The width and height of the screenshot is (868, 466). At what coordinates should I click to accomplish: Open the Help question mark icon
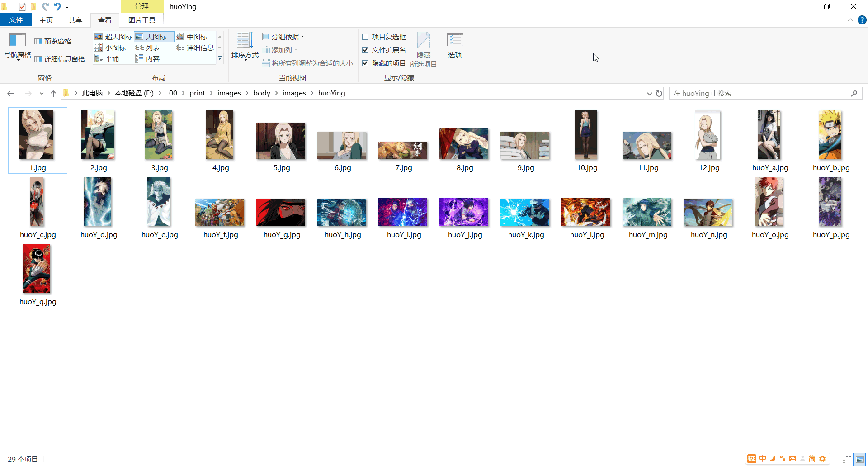click(x=862, y=20)
